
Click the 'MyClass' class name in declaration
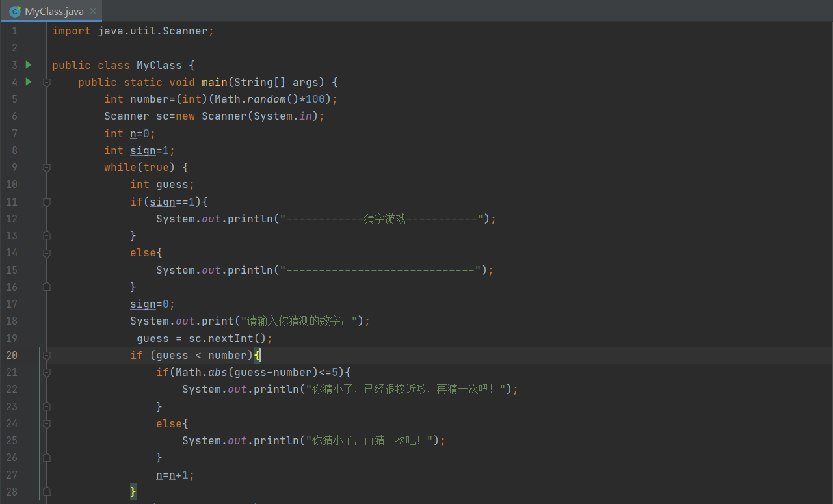159,65
